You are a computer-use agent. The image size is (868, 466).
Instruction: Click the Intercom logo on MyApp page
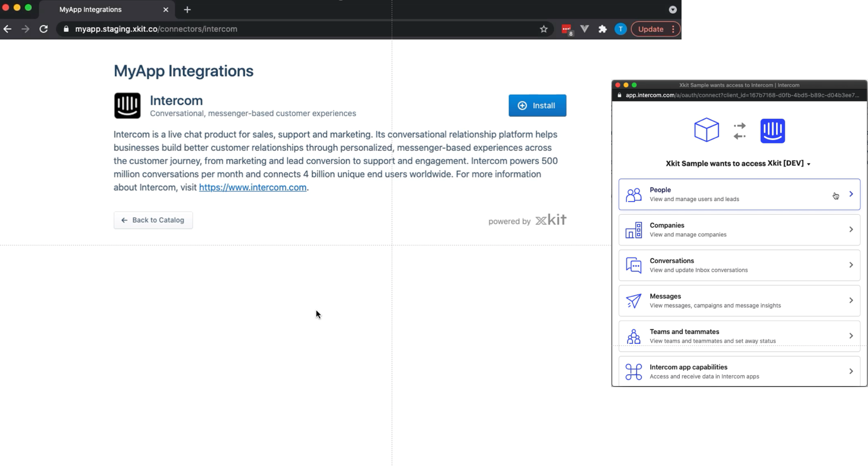tap(128, 105)
